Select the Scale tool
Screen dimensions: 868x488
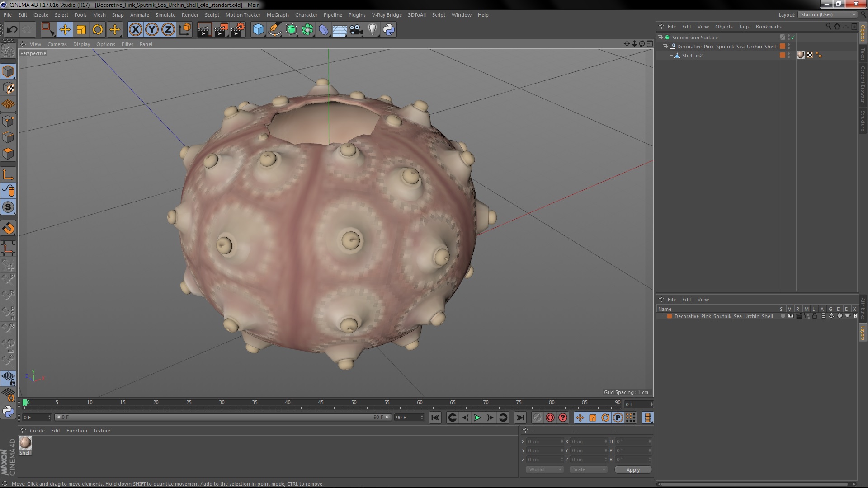click(x=81, y=30)
